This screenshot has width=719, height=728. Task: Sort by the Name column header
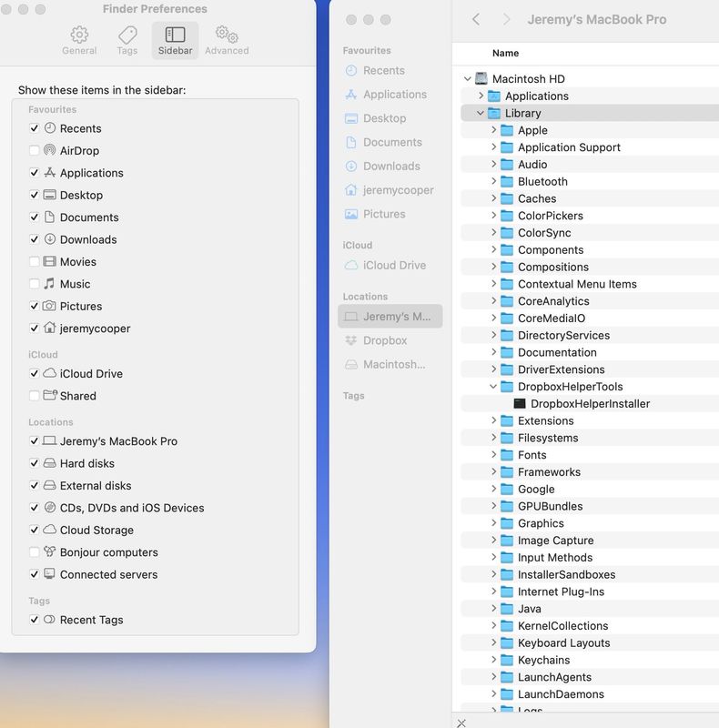pyautogui.click(x=505, y=53)
